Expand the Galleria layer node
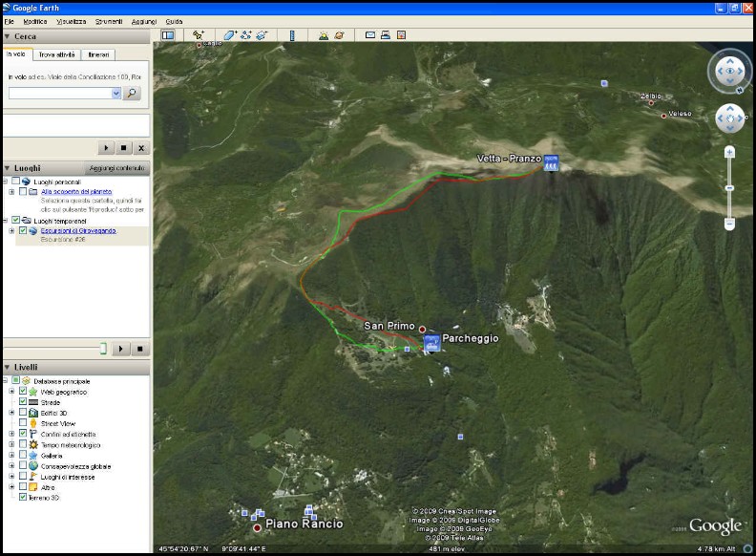Image resolution: width=756 pixels, height=556 pixels. 11,455
